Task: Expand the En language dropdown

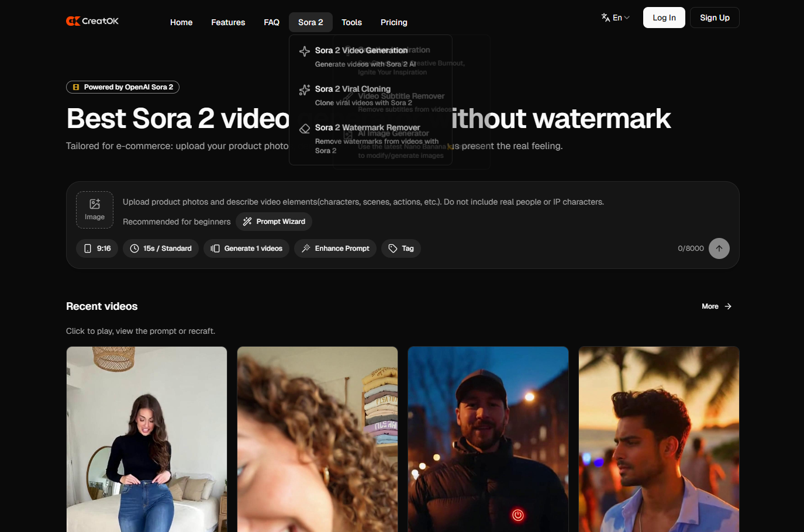Action: coord(615,18)
